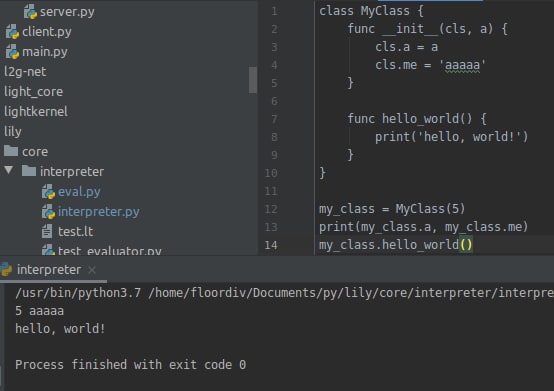Click gutter line number 14
The width and height of the screenshot is (554, 391).
pos(271,245)
